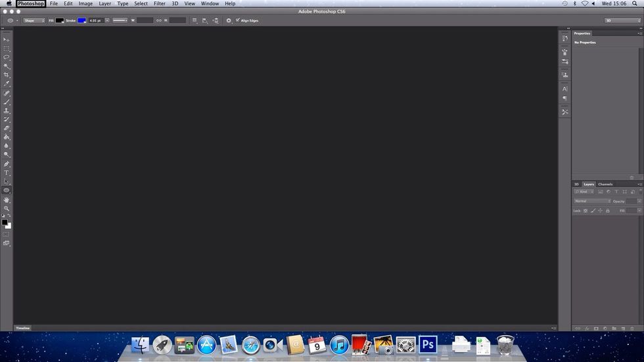Select the Crop tool
Image resolution: width=644 pixels, height=362 pixels.
6,75
